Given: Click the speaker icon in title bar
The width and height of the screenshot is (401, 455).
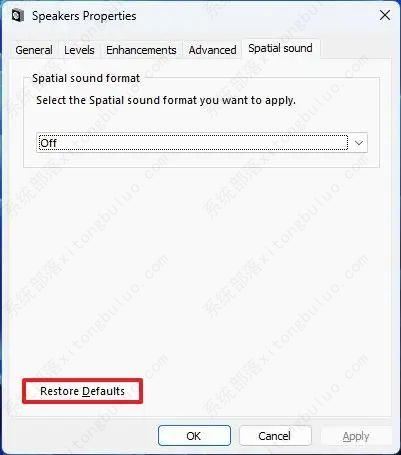Looking at the screenshot, I should tap(18, 16).
